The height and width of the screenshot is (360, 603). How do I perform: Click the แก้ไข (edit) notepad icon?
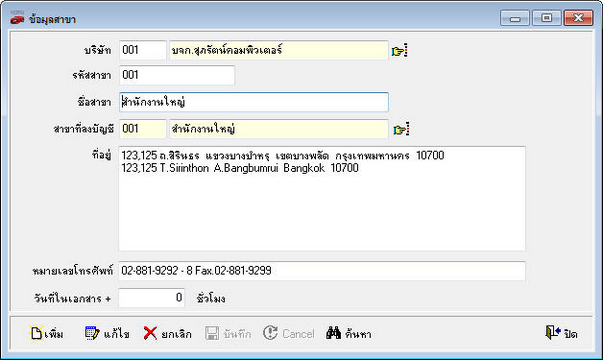[x=92, y=333]
